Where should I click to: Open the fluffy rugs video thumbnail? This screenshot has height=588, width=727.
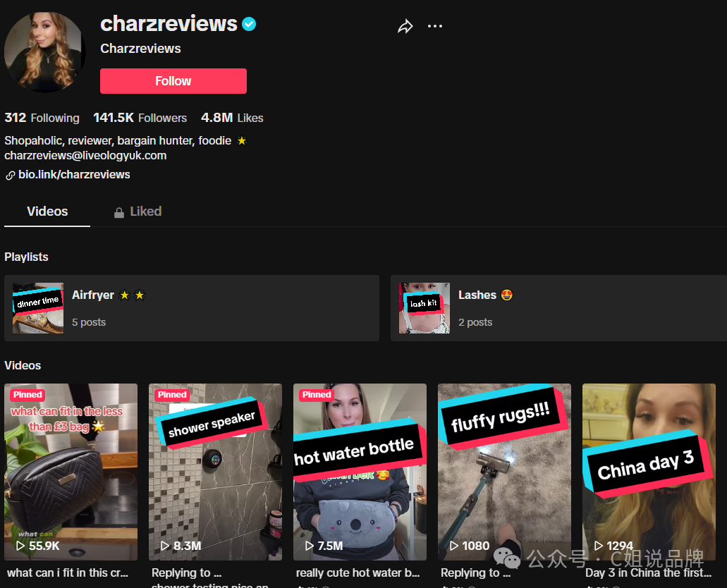pyautogui.click(x=504, y=472)
